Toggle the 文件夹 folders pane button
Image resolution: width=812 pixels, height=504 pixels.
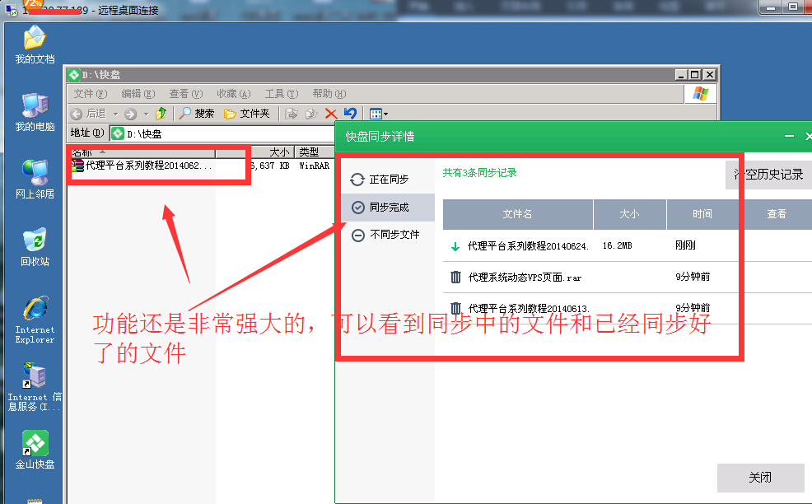246,114
